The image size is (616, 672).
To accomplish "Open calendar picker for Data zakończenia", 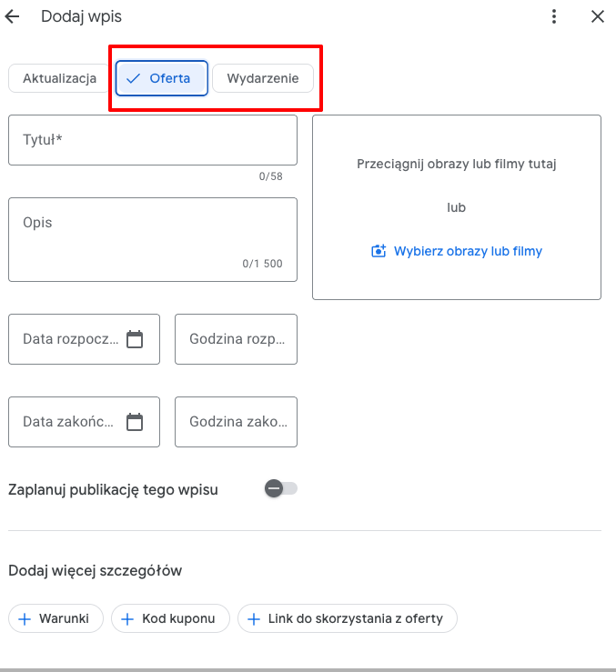I will pyautogui.click(x=135, y=422).
